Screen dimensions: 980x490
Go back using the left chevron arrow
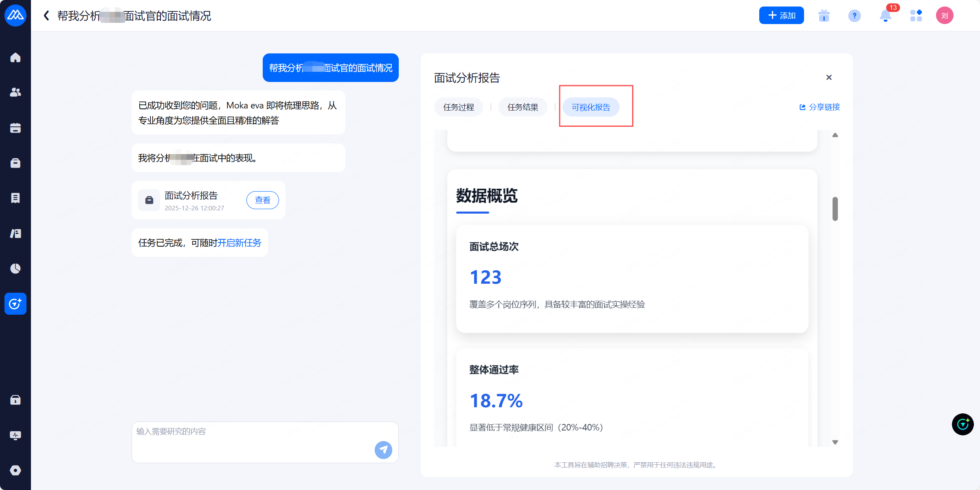coord(46,16)
